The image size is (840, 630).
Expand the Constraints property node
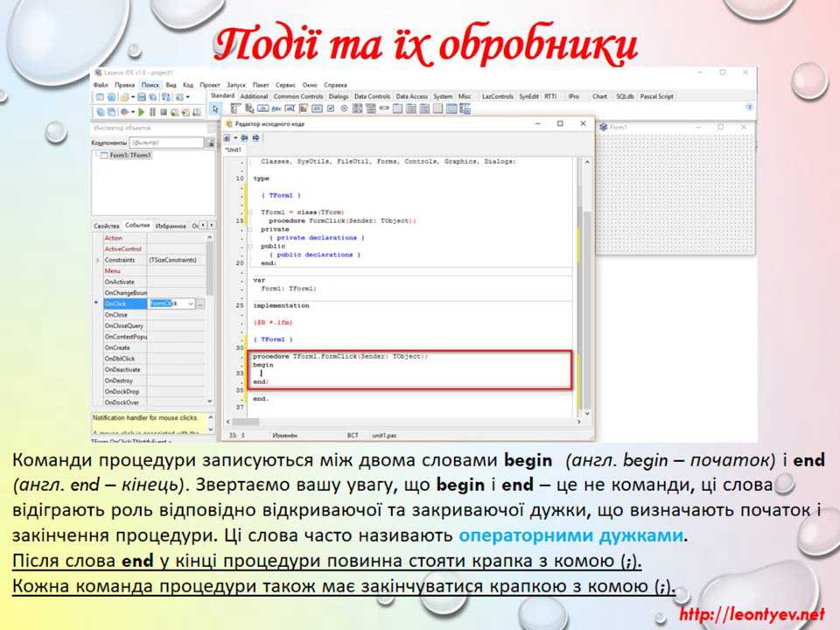[x=97, y=261]
